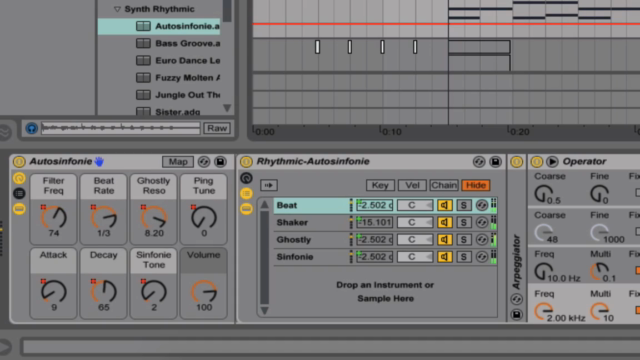Click the Raw preview button
This screenshot has width=640, height=360.
tap(217, 128)
